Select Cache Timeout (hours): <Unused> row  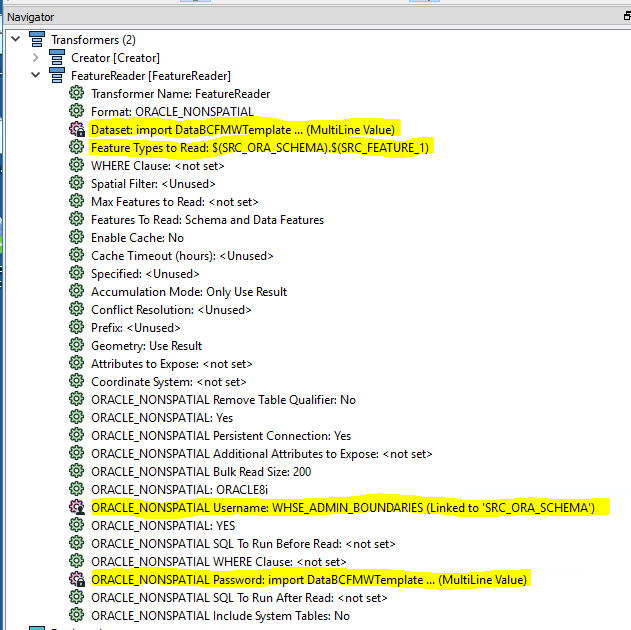pyautogui.click(x=182, y=255)
